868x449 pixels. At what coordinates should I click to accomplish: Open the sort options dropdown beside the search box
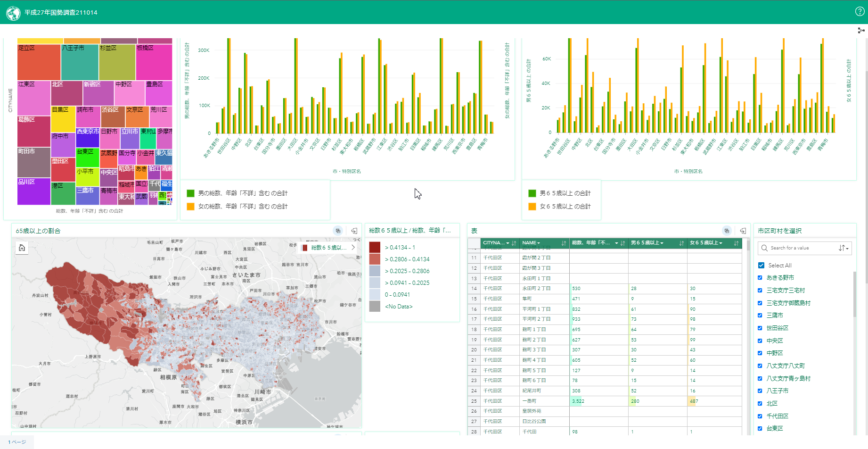(x=843, y=248)
